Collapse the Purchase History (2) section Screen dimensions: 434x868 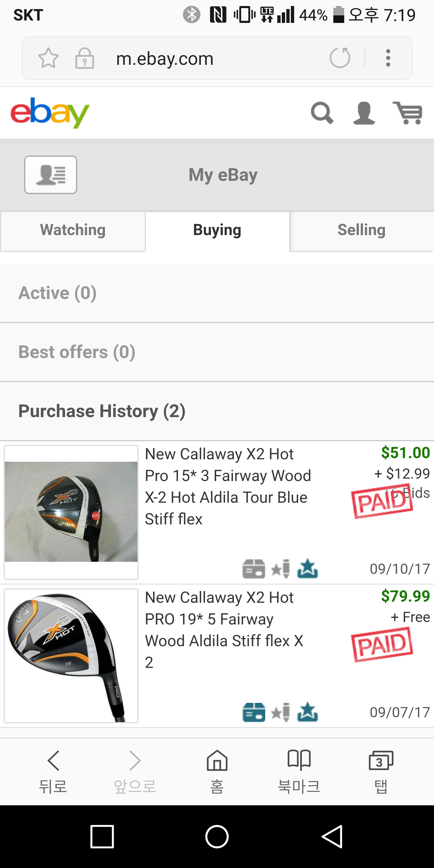click(x=102, y=411)
